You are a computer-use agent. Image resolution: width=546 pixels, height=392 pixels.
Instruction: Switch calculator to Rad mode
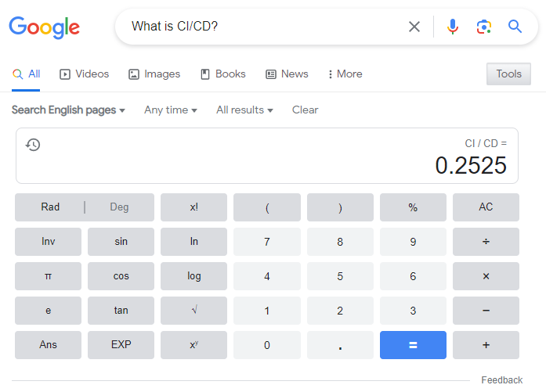(x=50, y=207)
